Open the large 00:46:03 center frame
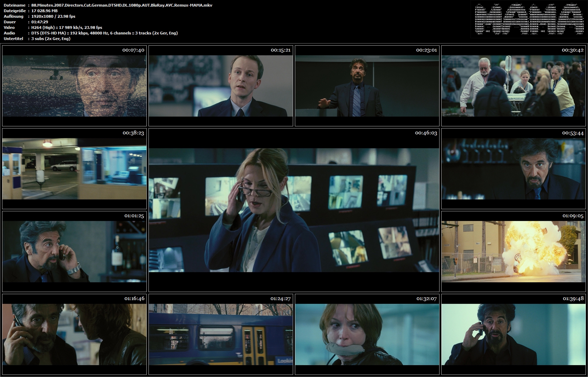This screenshot has height=377, width=588. pos(294,210)
